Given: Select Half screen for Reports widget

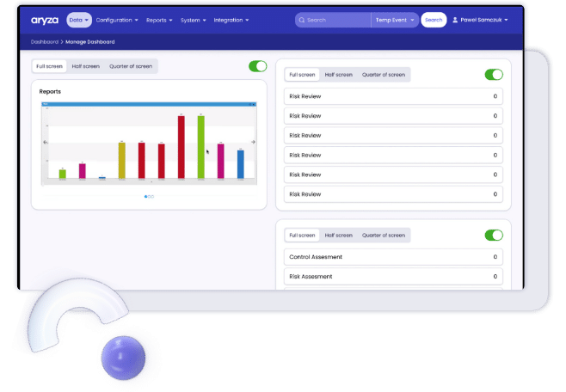Looking at the screenshot, I should point(85,66).
